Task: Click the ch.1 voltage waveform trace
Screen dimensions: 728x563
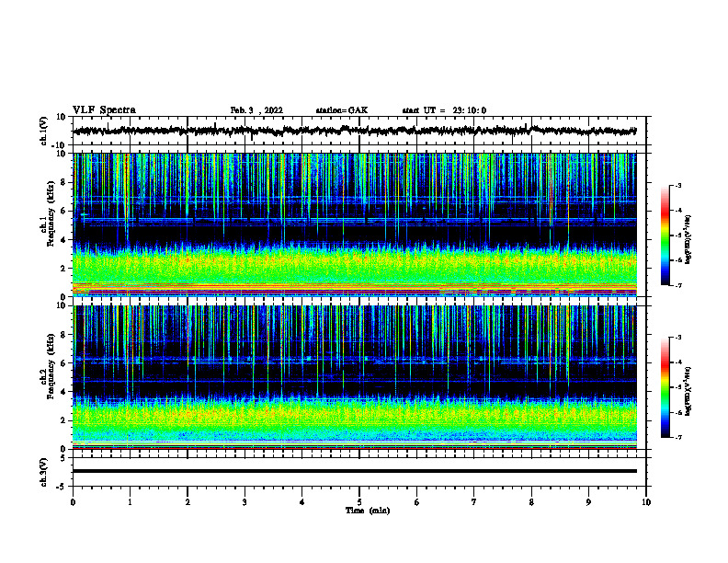Action: [354, 131]
